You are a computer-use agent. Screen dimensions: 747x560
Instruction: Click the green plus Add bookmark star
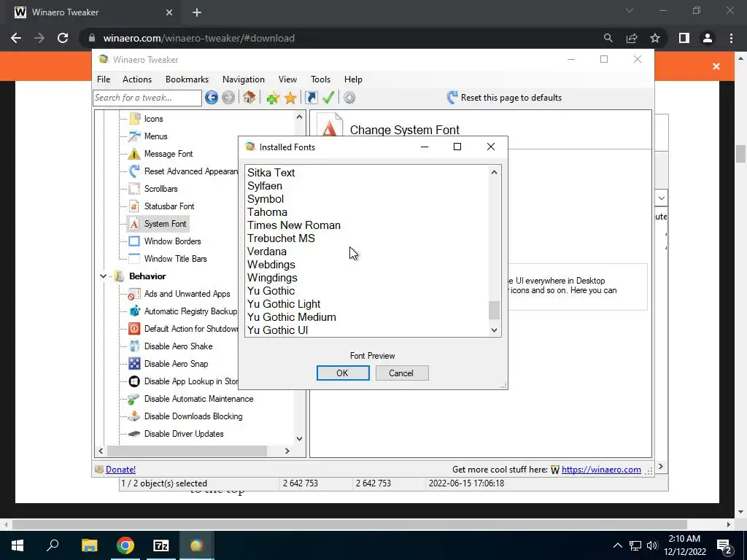coord(273,98)
